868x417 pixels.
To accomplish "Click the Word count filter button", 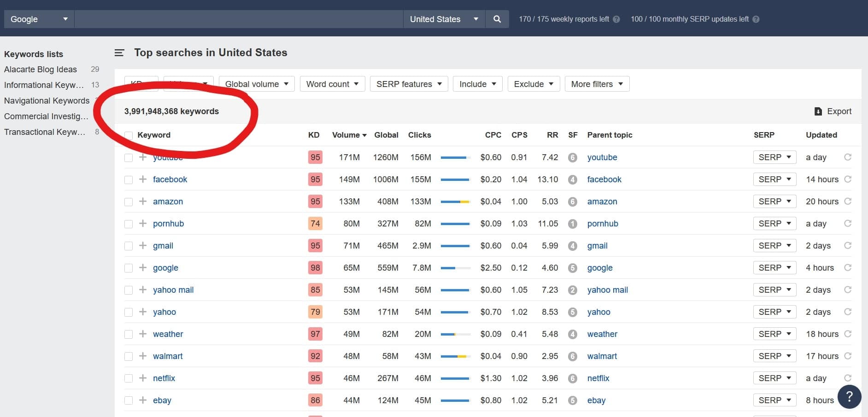I will (x=332, y=84).
